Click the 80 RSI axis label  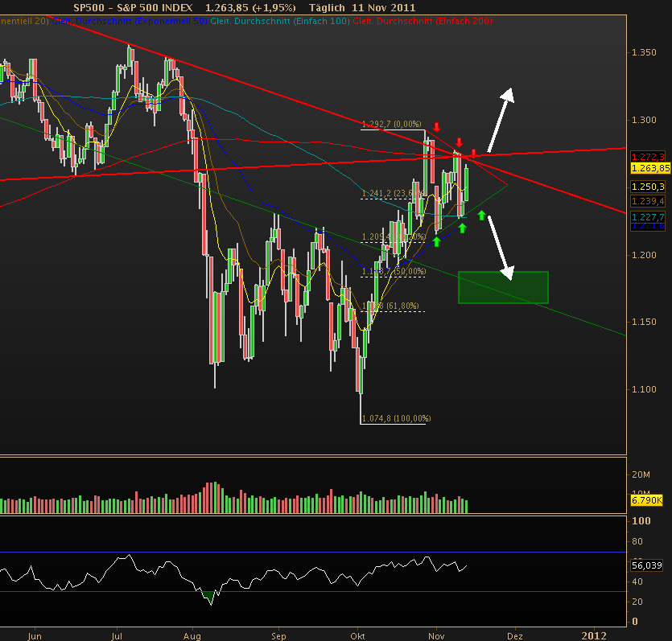(x=637, y=541)
